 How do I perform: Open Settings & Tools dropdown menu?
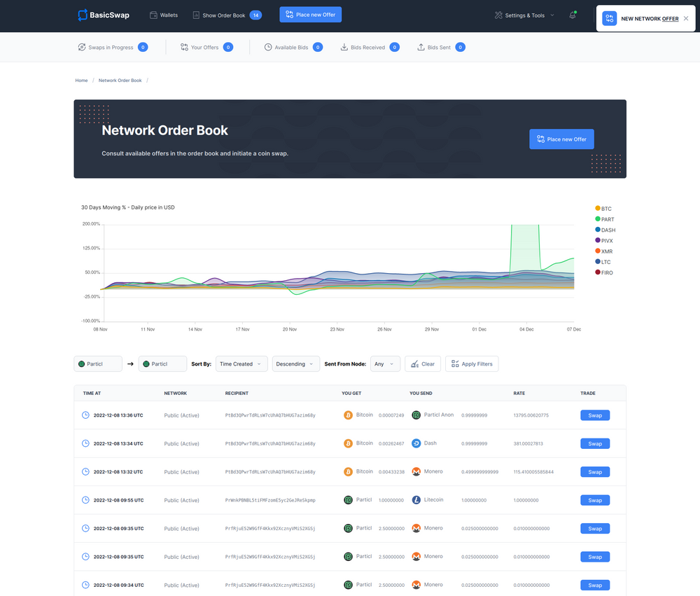pos(524,15)
